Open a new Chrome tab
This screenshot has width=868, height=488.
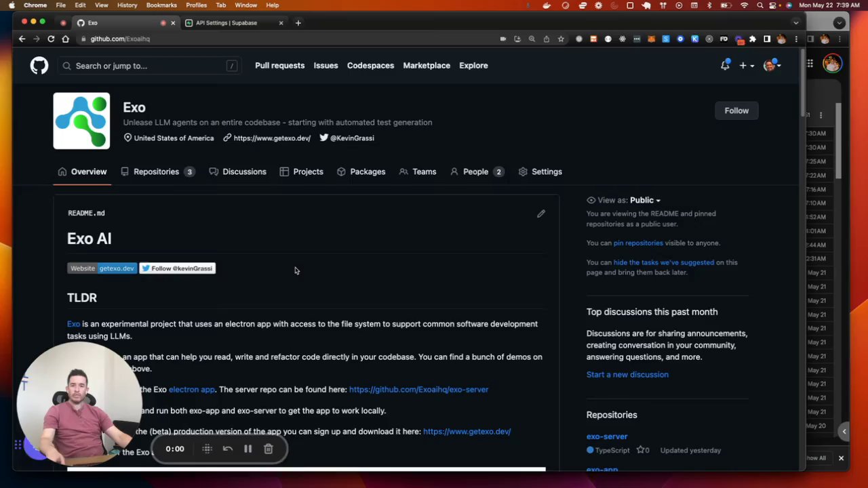point(298,23)
